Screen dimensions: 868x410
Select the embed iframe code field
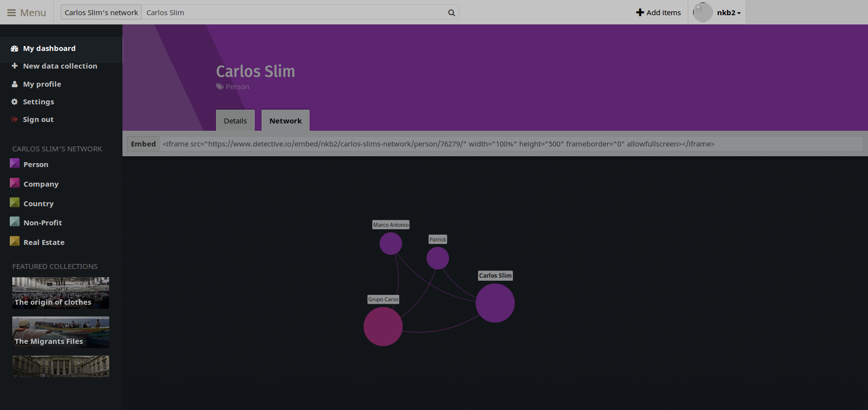click(511, 144)
